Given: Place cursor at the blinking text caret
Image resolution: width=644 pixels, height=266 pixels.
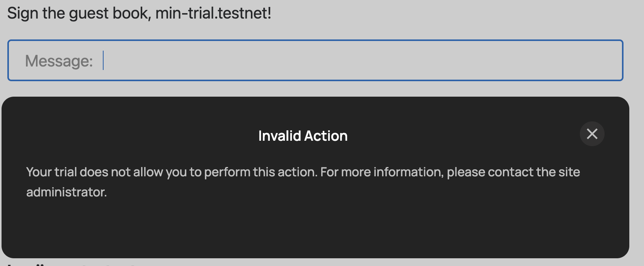Looking at the screenshot, I should pos(104,61).
